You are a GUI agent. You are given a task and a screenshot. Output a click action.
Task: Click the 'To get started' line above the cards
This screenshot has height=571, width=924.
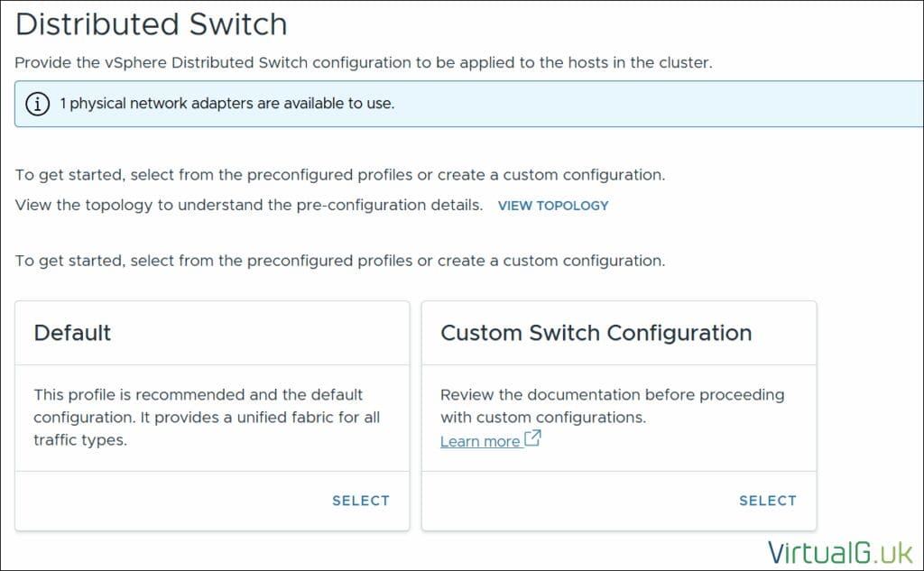pyautogui.click(x=339, y=261)
